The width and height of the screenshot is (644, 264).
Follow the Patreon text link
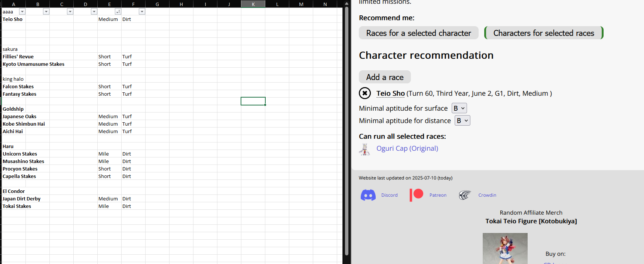click(x=438, y=195)
